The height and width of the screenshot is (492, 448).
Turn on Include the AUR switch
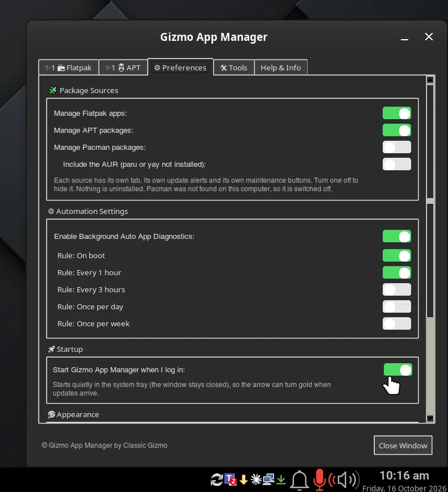coord(396,164)
